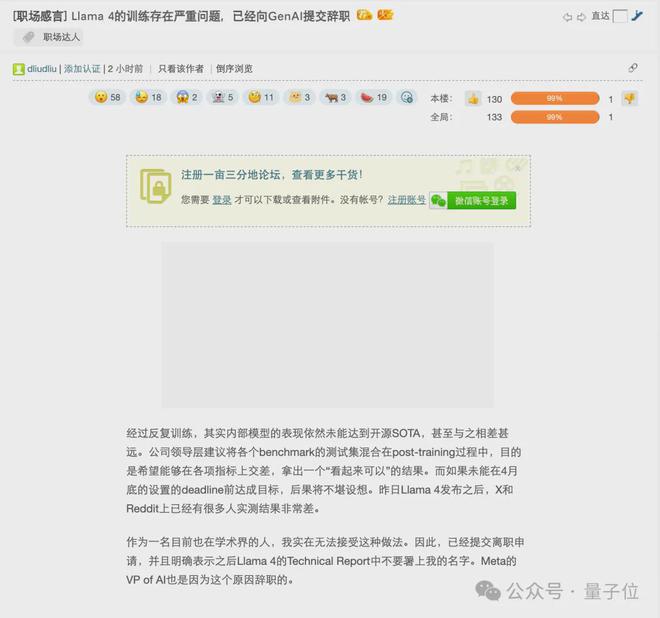Click the 添加认证 link
Viewport: 660px width, 618px height.
82,69
